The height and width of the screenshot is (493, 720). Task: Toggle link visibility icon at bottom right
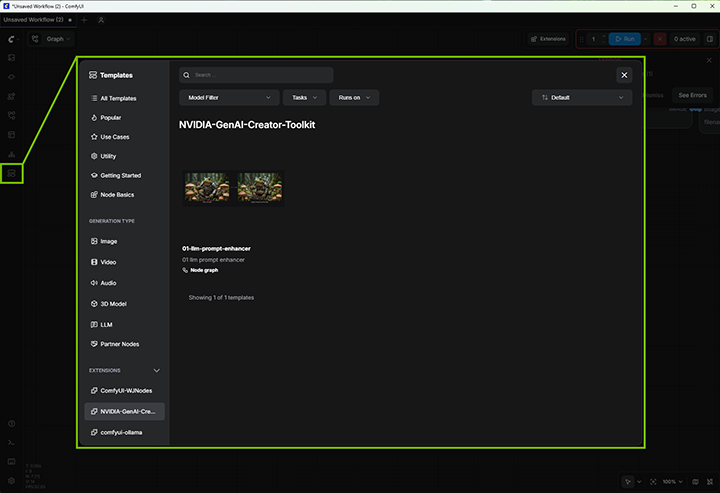click(x=710, y=482)
